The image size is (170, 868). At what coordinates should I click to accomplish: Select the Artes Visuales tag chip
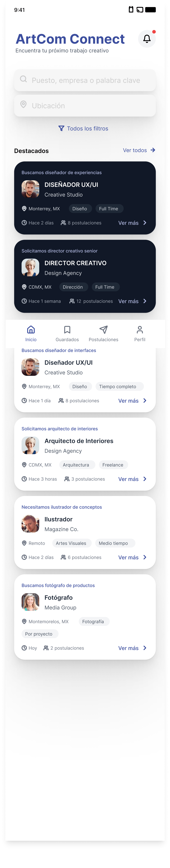(71, 543)
